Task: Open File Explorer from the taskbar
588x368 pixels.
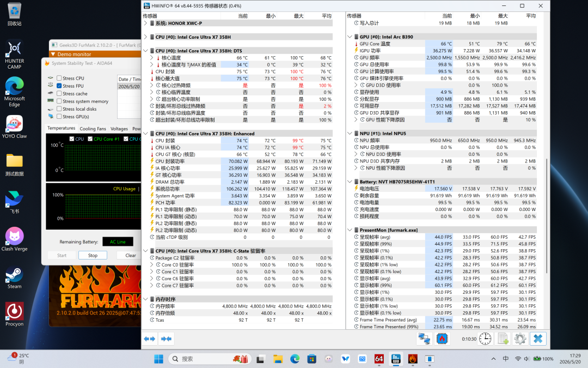Action: point(278,359)
